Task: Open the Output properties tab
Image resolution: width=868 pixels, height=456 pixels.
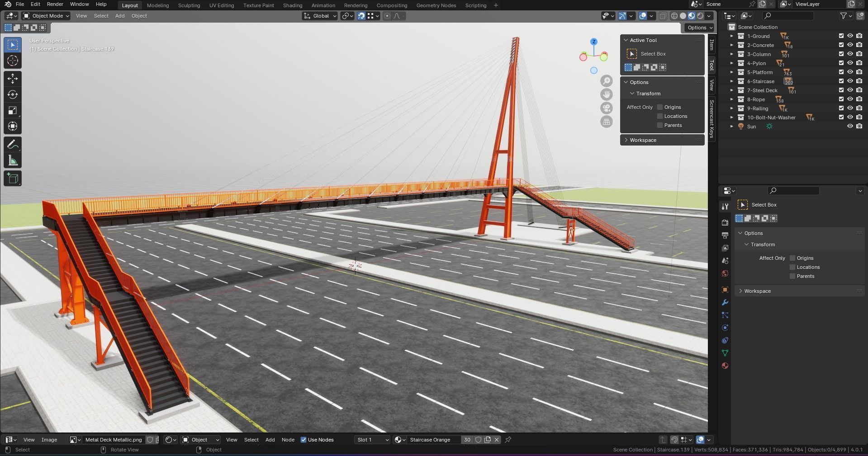Action: click(x=725, y=235)
